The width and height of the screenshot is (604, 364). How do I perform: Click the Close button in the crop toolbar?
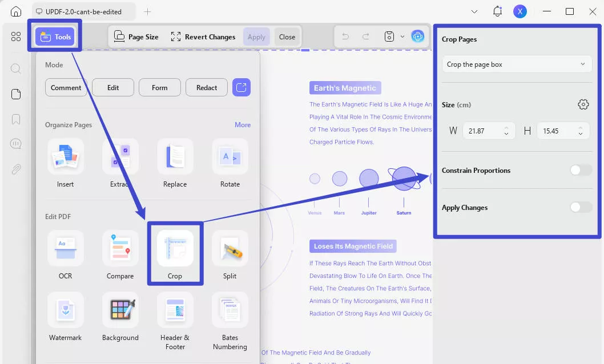click(x=287, y=36)
